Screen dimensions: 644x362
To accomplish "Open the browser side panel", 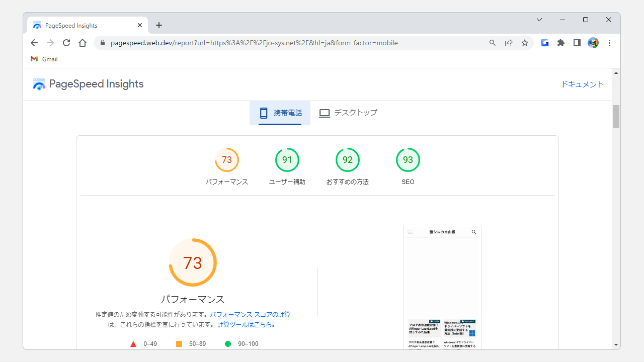I will [577, 43].
